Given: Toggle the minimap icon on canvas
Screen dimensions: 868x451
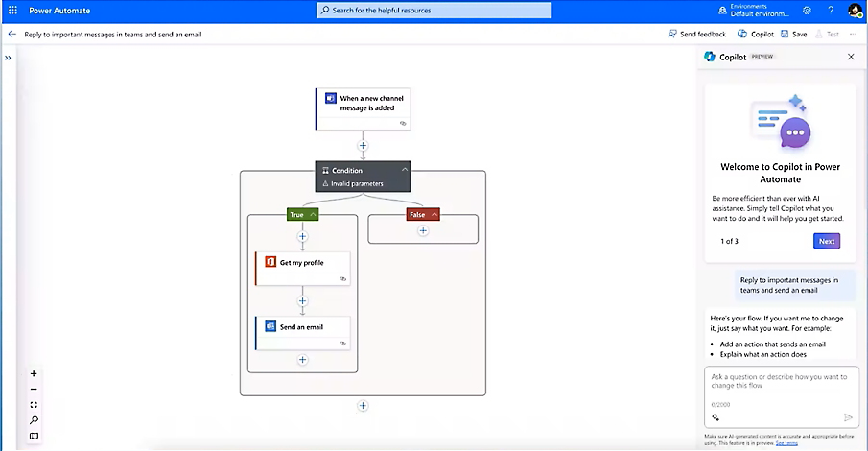Looking at the screenshot, I should pos(34,436).
